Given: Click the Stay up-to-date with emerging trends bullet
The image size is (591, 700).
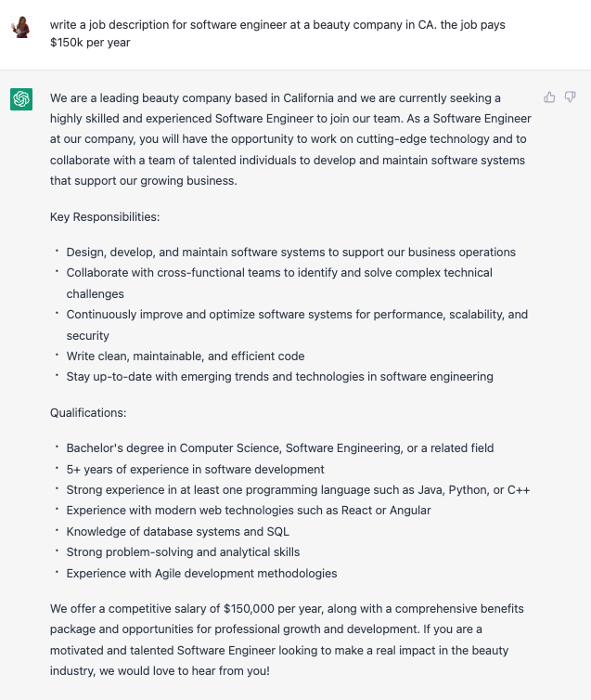Looking at the screenshot, I should point(279,377).
